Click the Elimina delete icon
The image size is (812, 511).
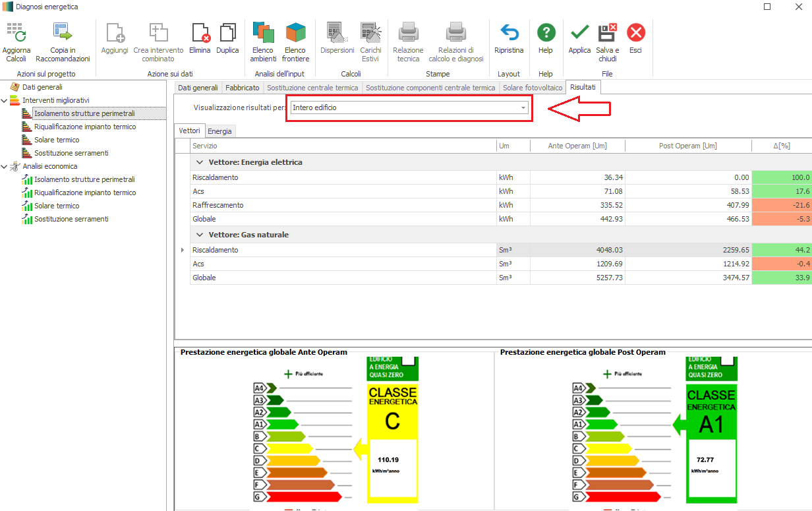click(x=200, y=33)
